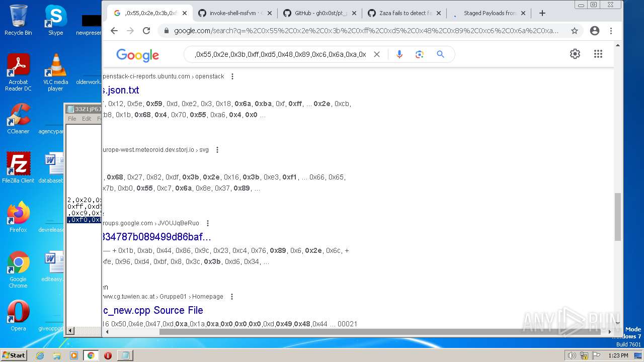Open result options for meteoroid.dev.storj.io
The height and width of the screenshot is (362, 644).
pos(217,150)
